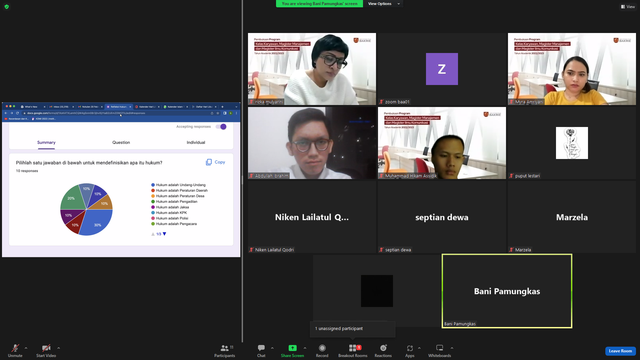
Task: Start Video using the camera icon
Action: (x=46, y=348)
